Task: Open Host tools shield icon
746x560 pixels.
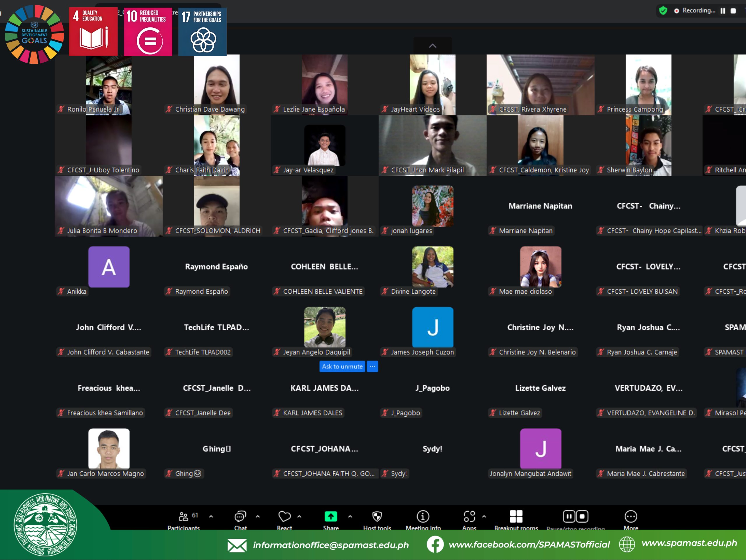Action: 377,516
